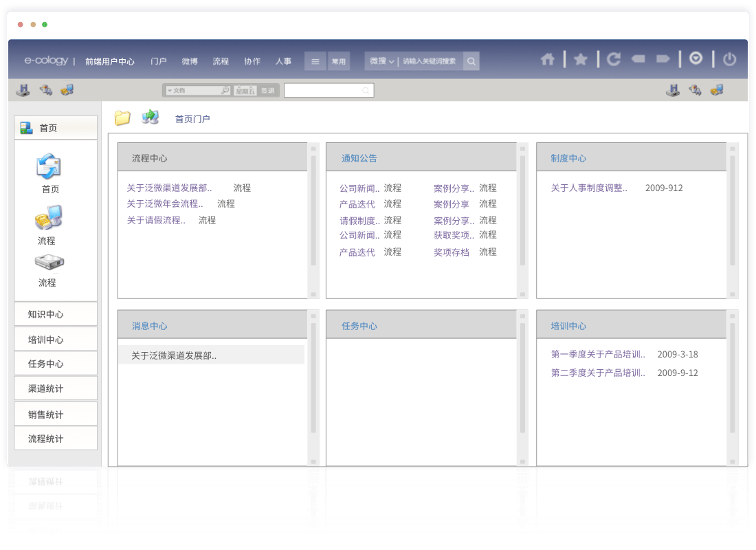Open the 关于人事制度调整 link
This screenshot has width=756, height=550.
pos(588,188)
